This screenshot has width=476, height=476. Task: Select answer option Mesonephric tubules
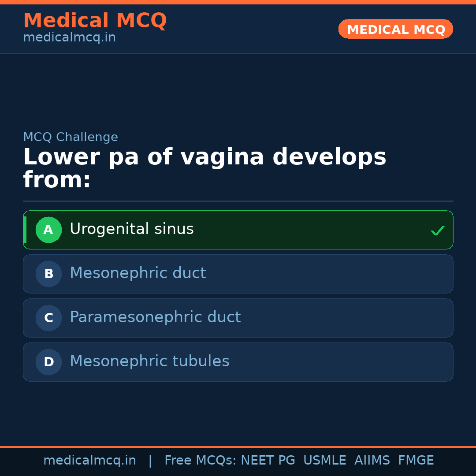point(238,362)
